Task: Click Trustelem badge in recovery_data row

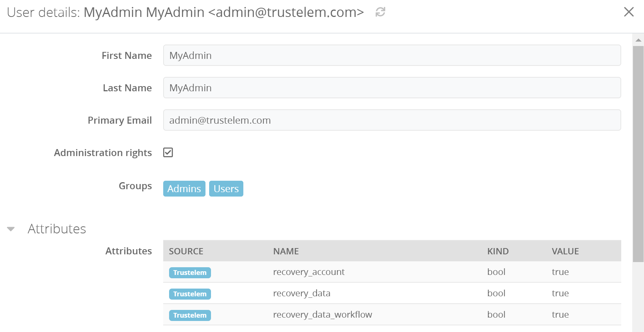Action: tap(190, 294)
